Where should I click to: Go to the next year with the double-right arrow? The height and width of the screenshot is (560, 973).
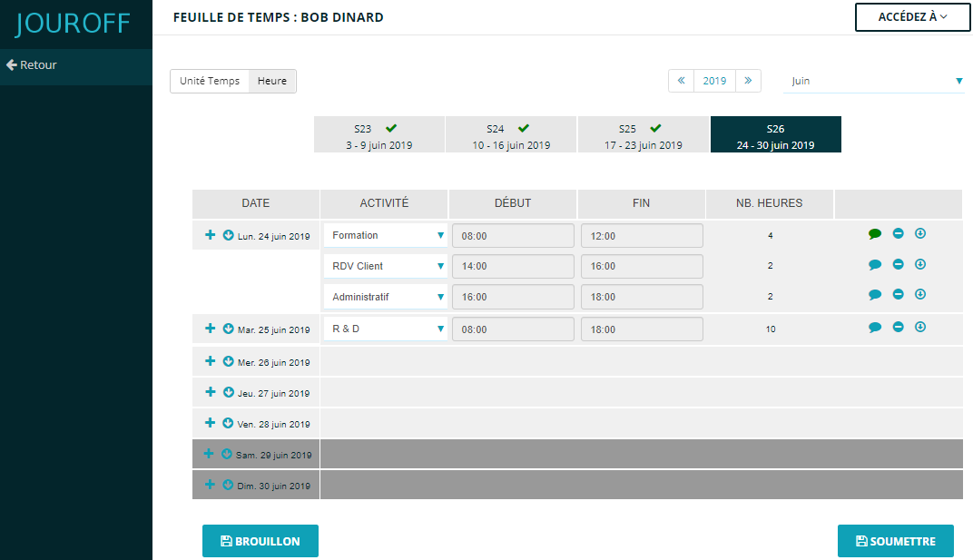748,81
